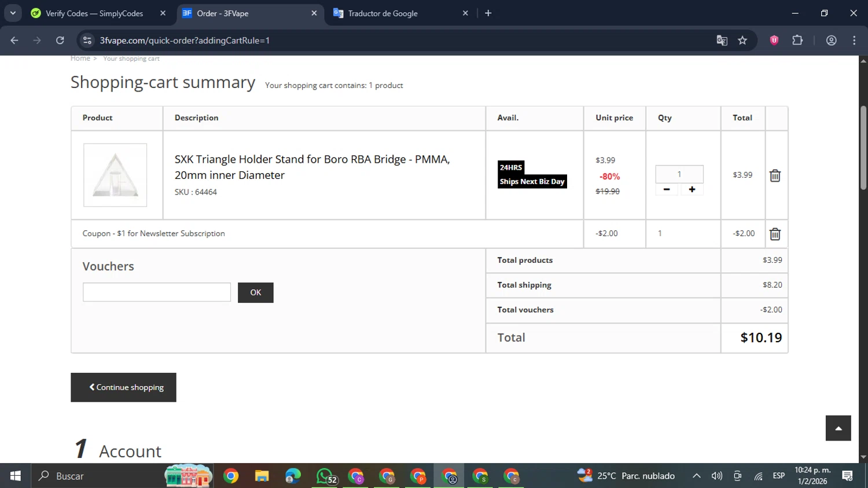Open File Explorer from taskbar
Screen dimensions: 868x488
tap(262, 476)
